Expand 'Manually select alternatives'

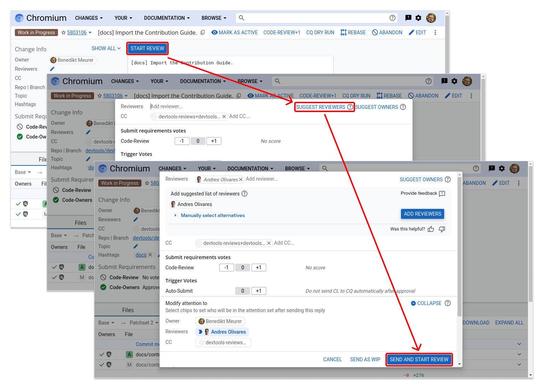(x=213, y=215)
